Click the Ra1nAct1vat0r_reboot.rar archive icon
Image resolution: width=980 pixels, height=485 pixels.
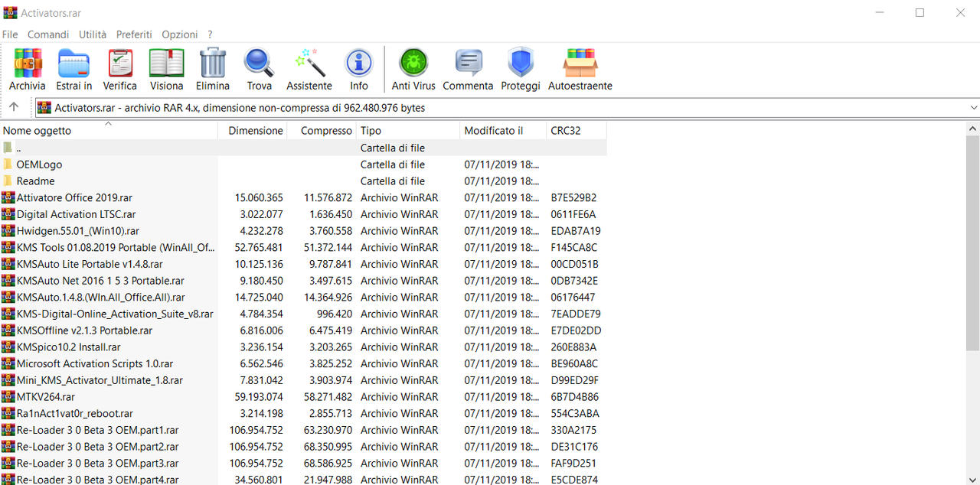click(8, 414)
